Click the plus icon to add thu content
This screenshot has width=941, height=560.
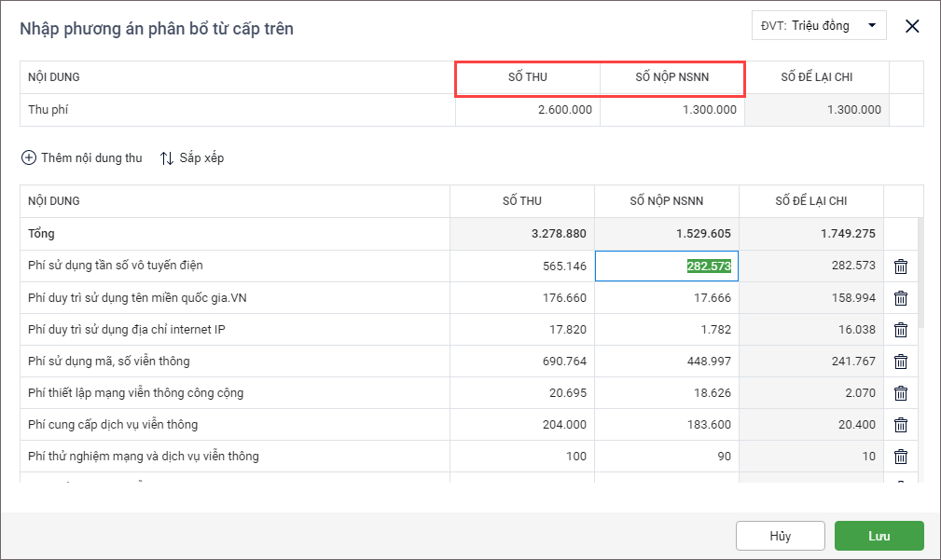(29, 158)
